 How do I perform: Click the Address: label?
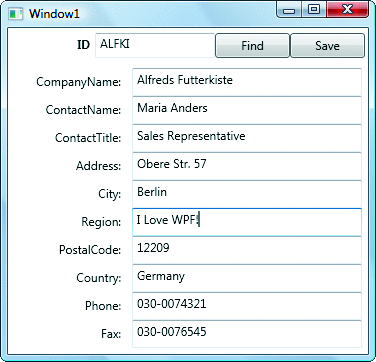(98, 166)
